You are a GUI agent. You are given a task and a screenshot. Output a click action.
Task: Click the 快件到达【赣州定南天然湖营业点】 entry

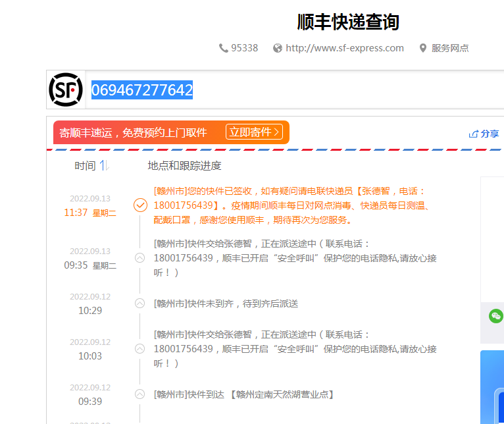[244, 394]
